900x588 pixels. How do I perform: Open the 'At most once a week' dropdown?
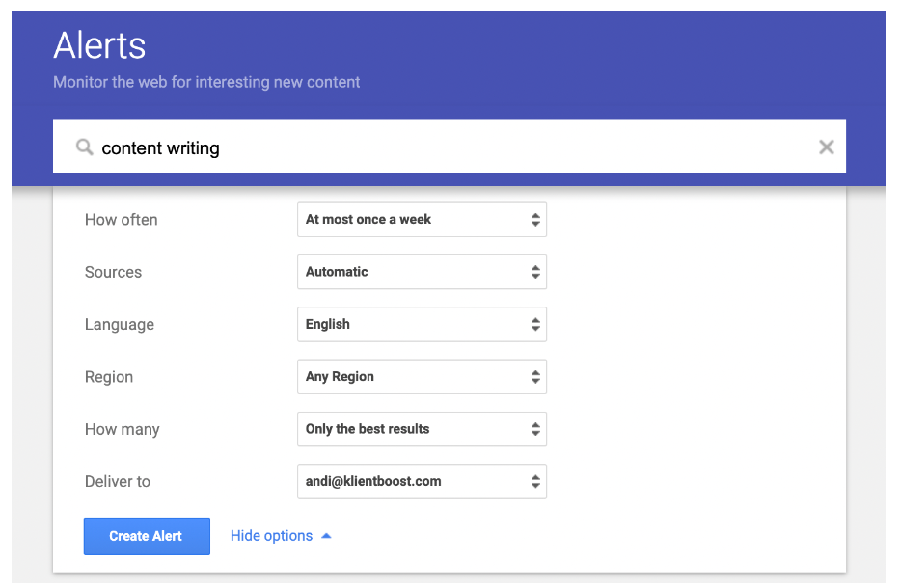(x=422, y=220)
